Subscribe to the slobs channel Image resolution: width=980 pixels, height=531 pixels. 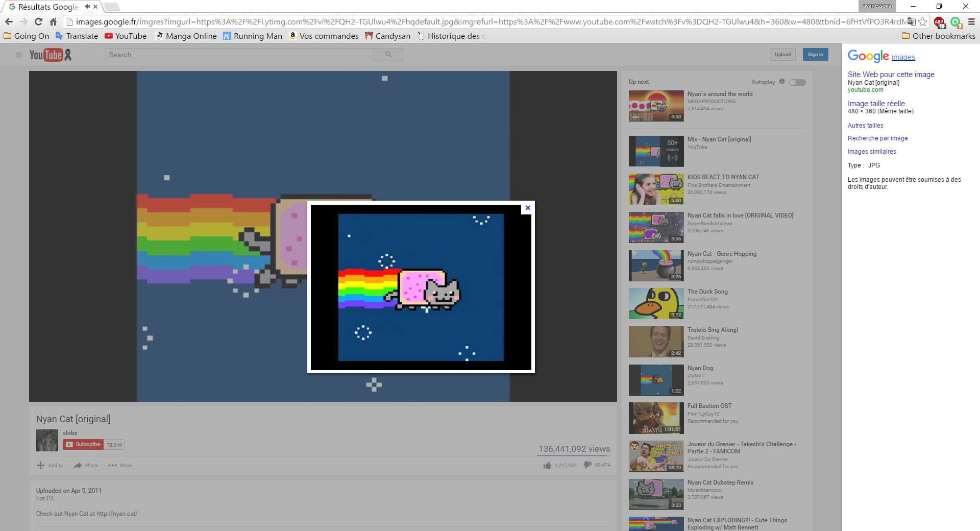coord(83,445)
